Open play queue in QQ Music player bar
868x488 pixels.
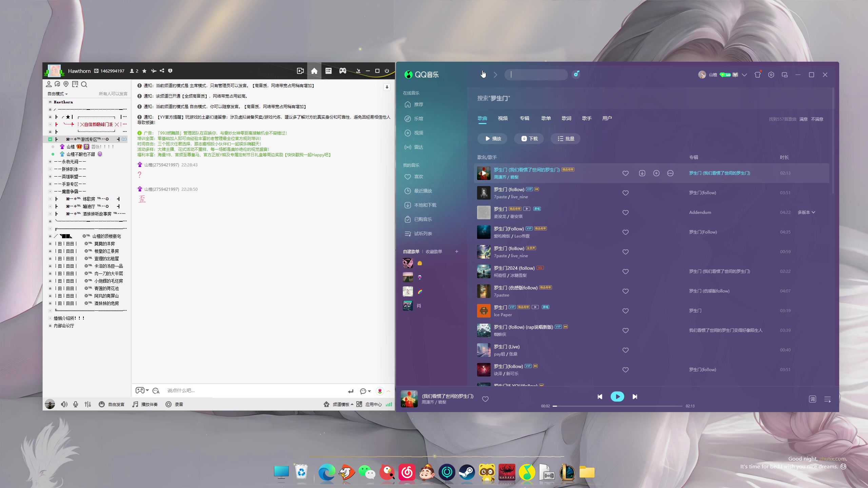[828, 399]
